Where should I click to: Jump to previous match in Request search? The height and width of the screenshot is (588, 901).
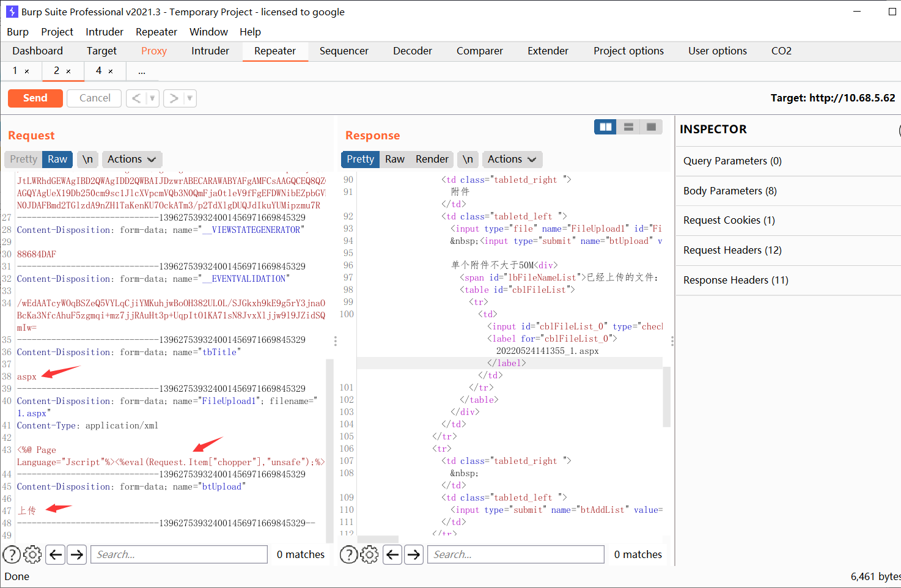click(56, 554)
